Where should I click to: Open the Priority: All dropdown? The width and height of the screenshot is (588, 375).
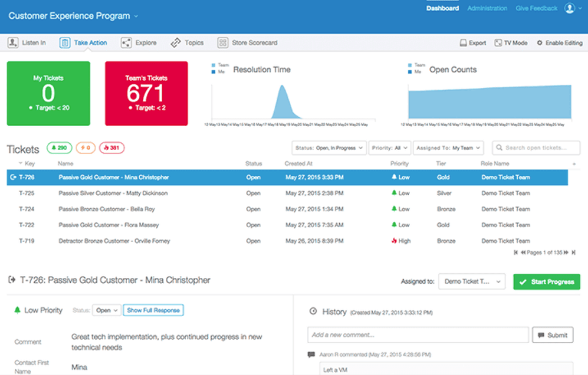(x=390, y=148)
